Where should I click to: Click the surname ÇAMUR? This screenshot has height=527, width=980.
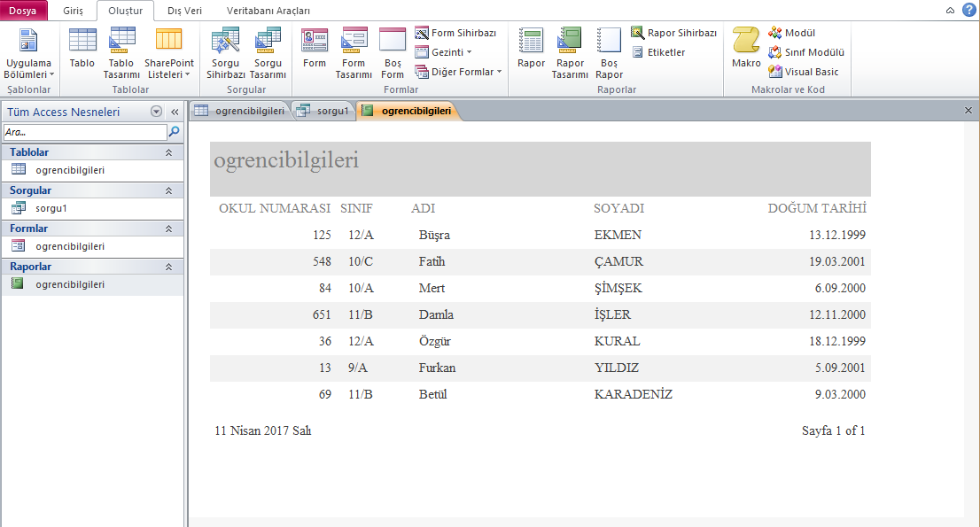(x=618, y=261)
